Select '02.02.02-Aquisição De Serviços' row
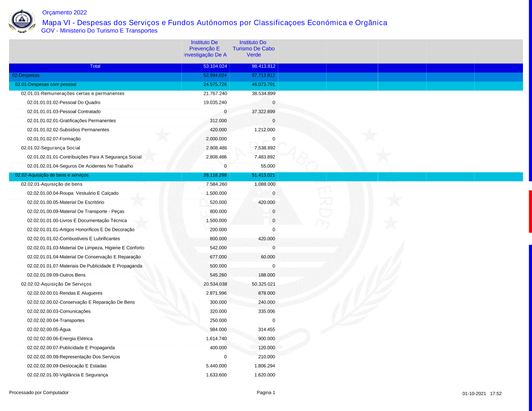Screen dimensions: 532x411 [56, 284]
